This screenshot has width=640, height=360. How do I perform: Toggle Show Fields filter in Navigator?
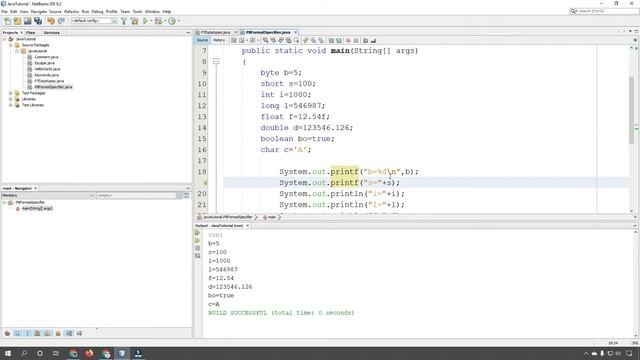[x=17, y=333]
